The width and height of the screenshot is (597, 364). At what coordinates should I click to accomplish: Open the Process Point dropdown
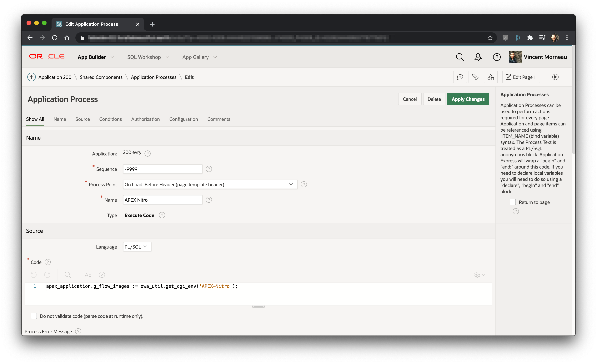click(210, 185)
